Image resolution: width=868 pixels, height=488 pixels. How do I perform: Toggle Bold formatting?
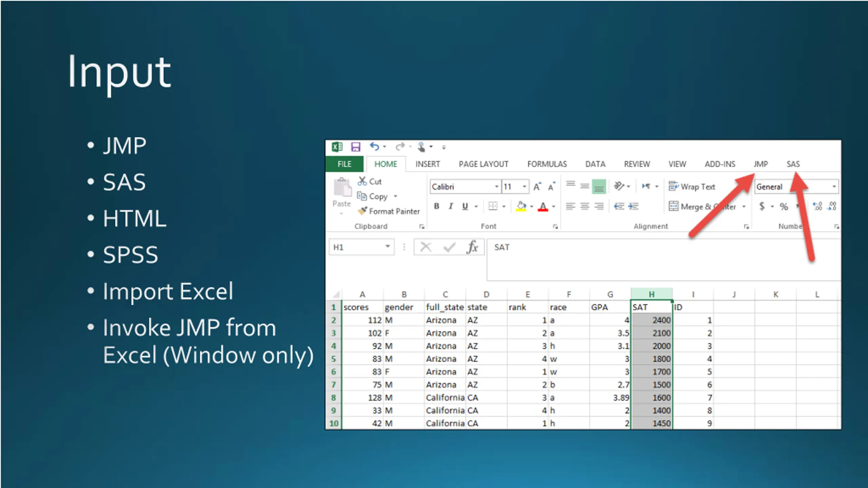click(437, 206)
